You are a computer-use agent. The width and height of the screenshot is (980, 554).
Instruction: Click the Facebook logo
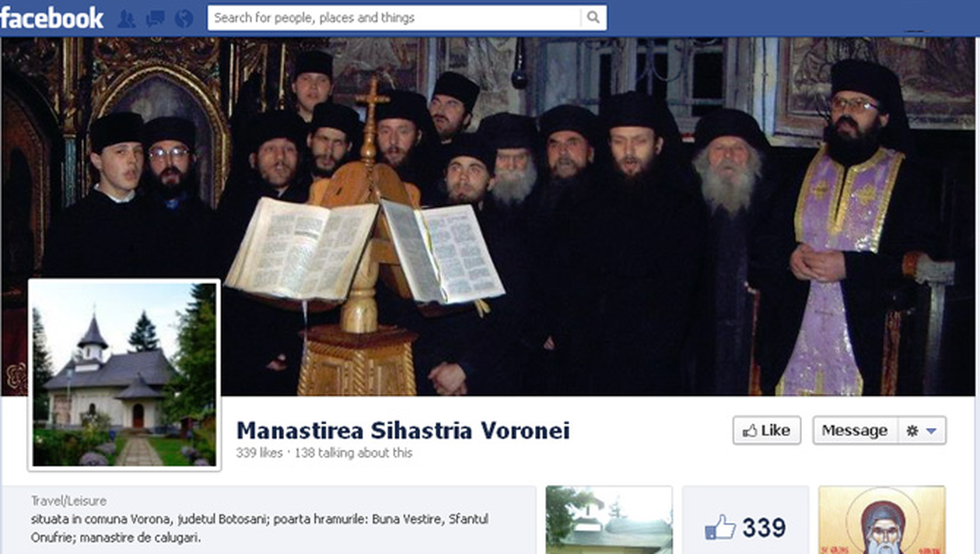(x=52, y=18)
